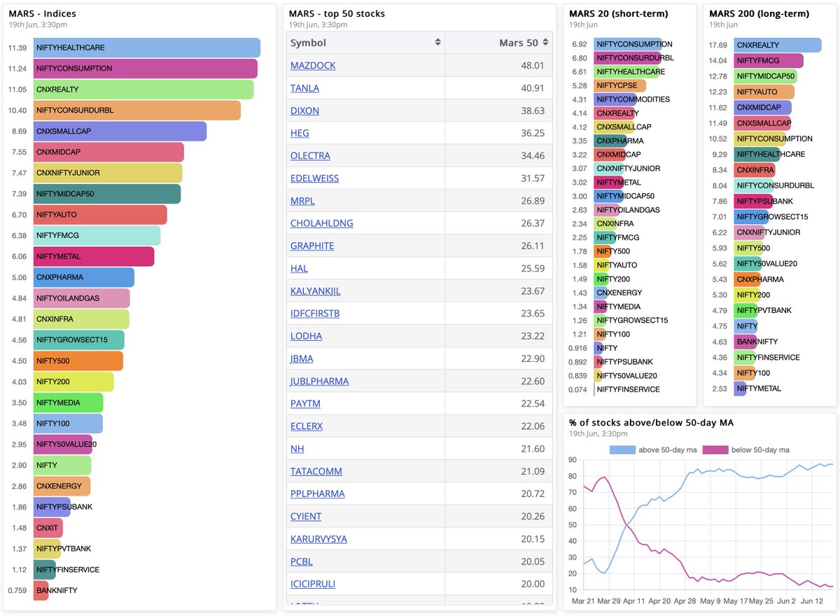Screen dimensions: 840x616
Task: Open the MAZDOCK stock link
Action: coord(313,65)
